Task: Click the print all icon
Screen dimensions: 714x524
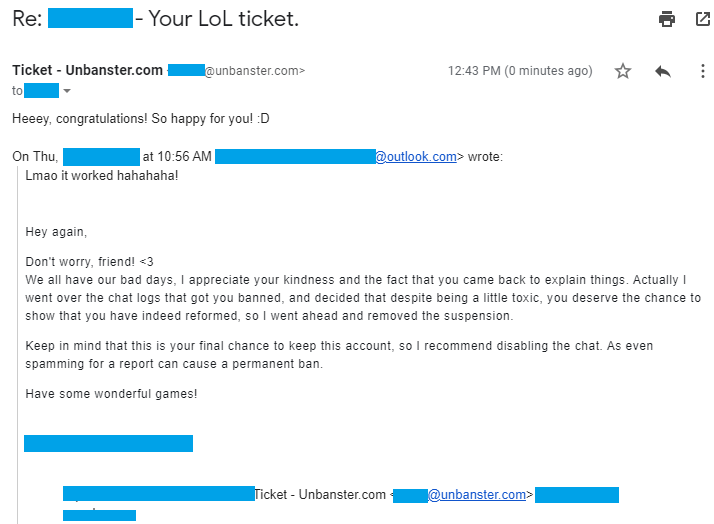Action: 667,19
